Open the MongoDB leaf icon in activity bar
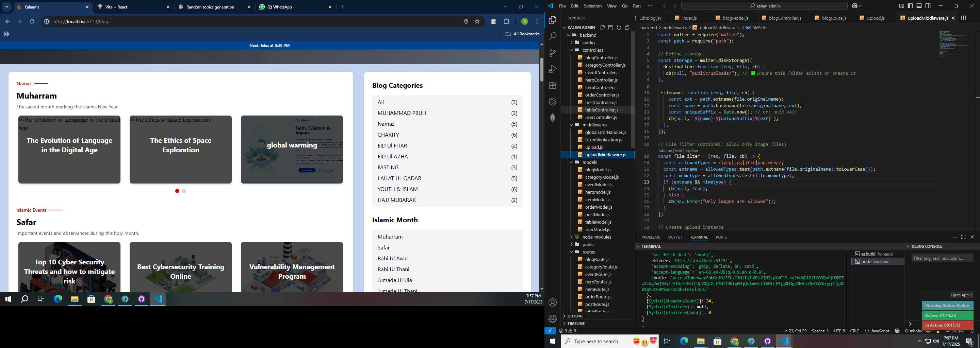 tap(552, 118)
